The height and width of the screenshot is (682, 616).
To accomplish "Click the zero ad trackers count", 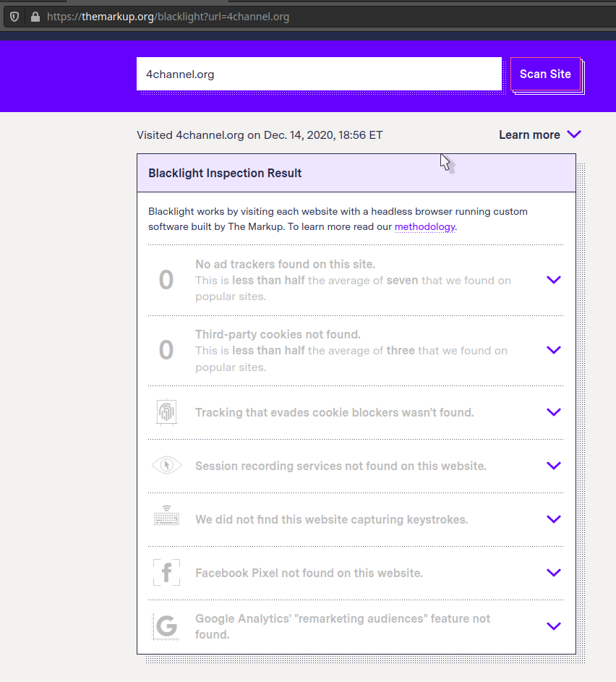I will pyautogui.click(x=166, y=280).
